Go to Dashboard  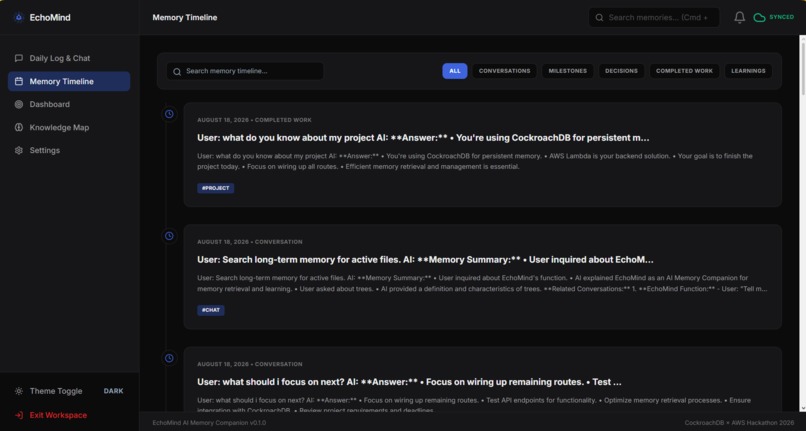(69, 104)
